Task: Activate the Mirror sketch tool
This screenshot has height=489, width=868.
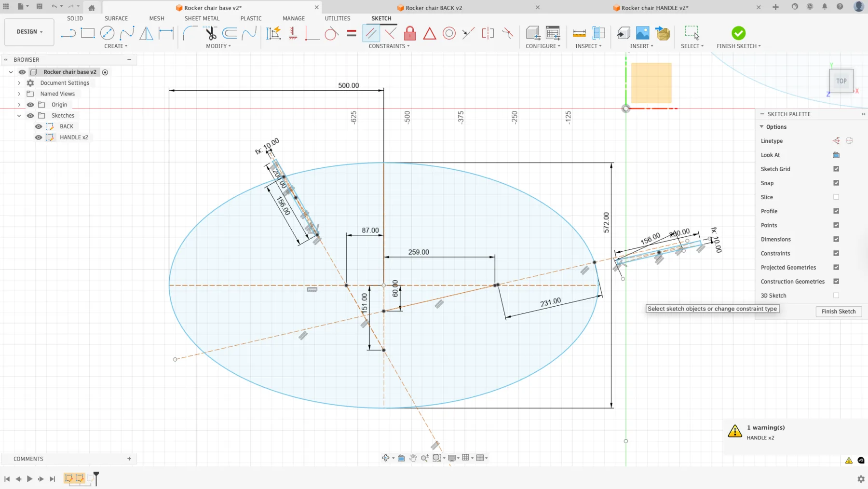Action: point(145,33)
